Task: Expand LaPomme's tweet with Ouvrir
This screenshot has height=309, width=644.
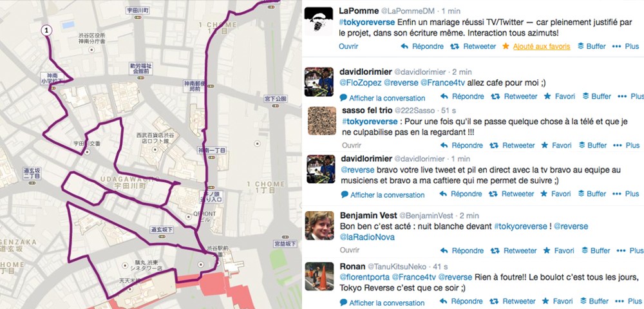Action: click(348, 46)
